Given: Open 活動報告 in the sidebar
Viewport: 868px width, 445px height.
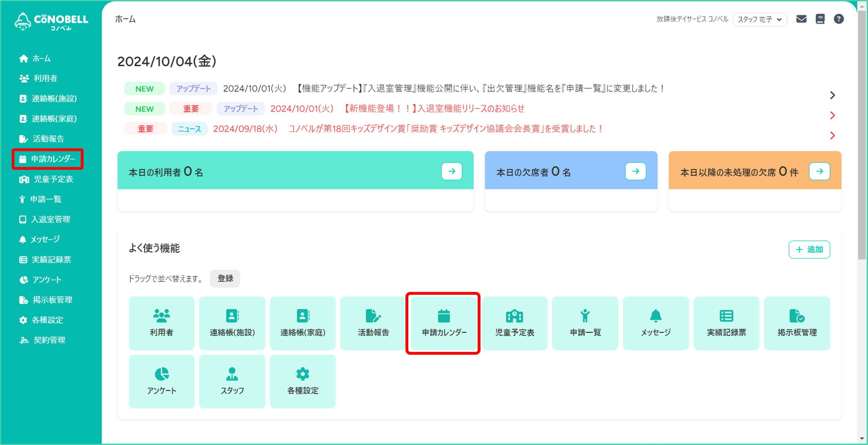Looking at the screenshot, I should 42,139.
